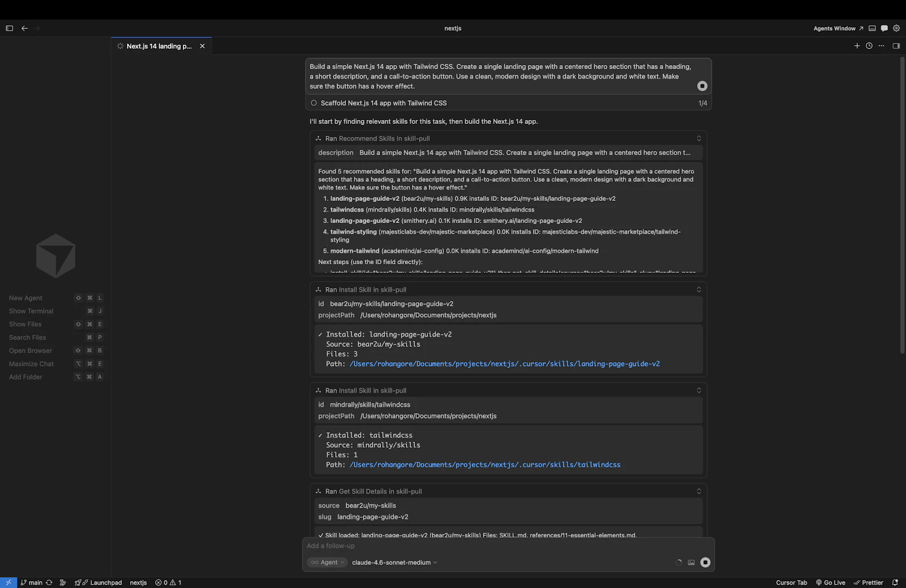Click the Prettier status bar item

click(x=868, y=582)
